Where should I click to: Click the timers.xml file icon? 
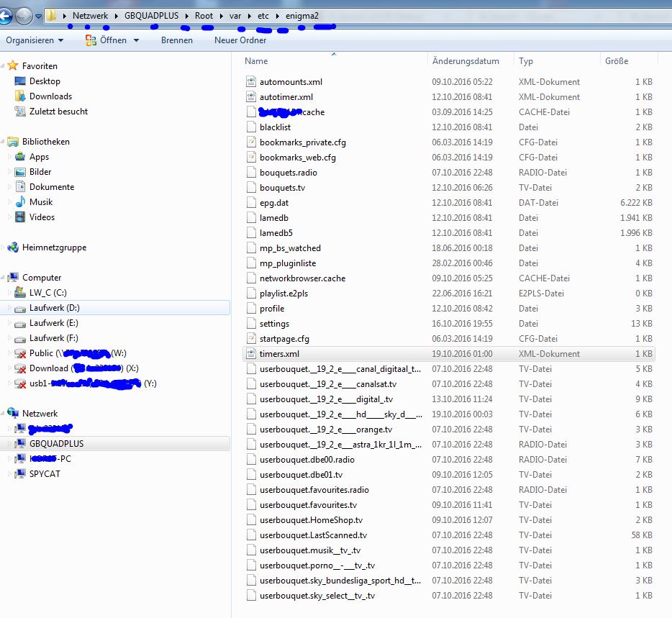250,354
